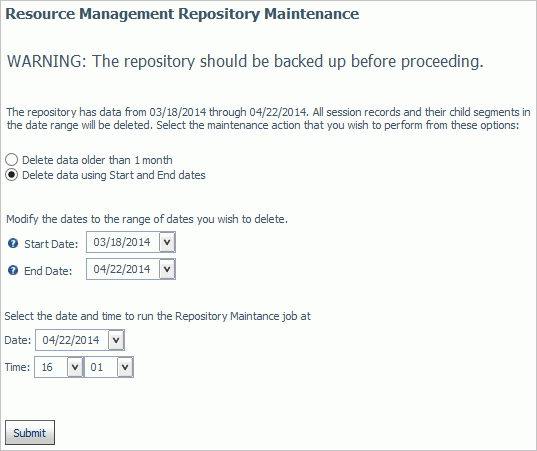Click the 'Time:' label text
This screenshot has height=451, width=537.
point(17,367)
